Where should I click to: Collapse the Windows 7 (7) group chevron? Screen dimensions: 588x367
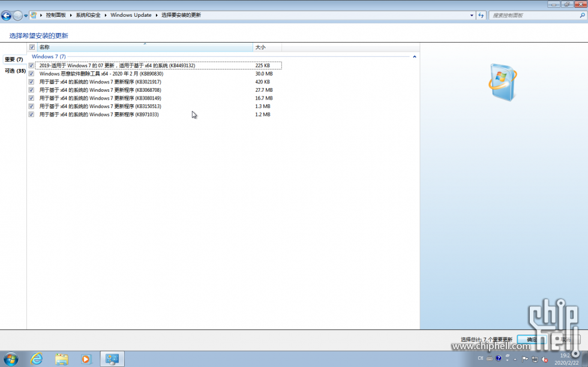click(415, 56)
